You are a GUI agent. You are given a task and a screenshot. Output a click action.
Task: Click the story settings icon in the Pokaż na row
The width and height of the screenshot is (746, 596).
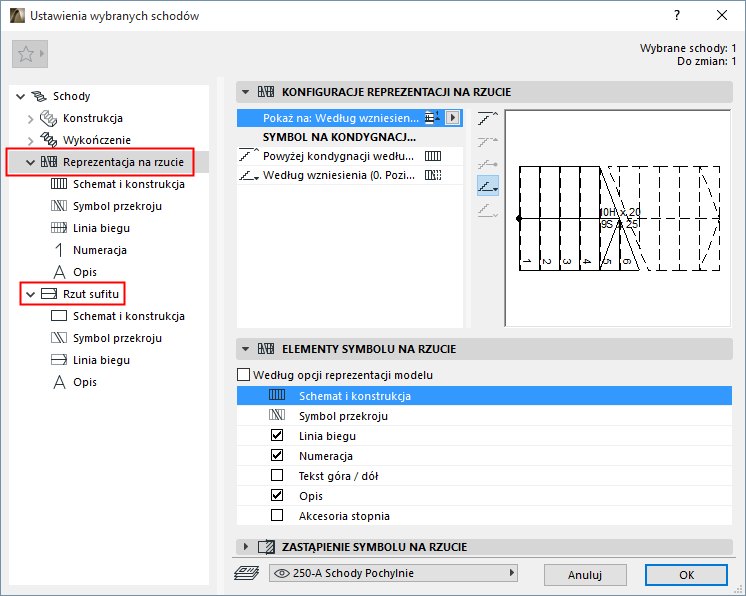(x=432, y=117)
